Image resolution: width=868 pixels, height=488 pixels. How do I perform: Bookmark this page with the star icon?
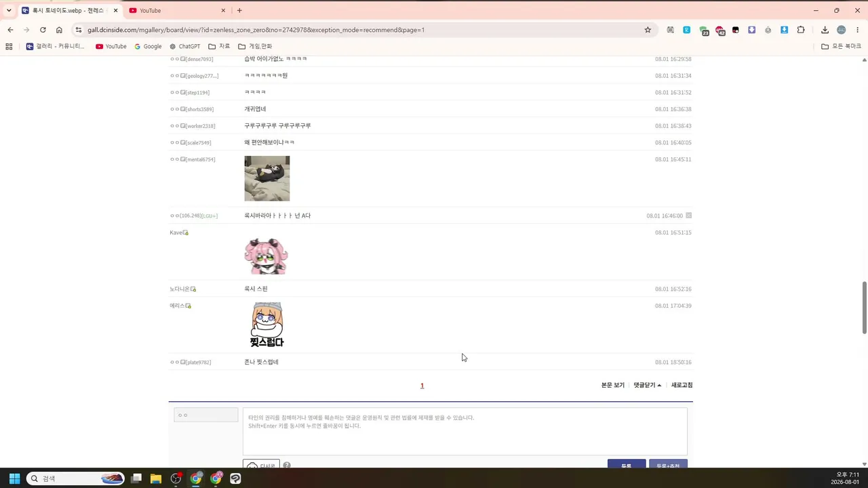point(648,30)
